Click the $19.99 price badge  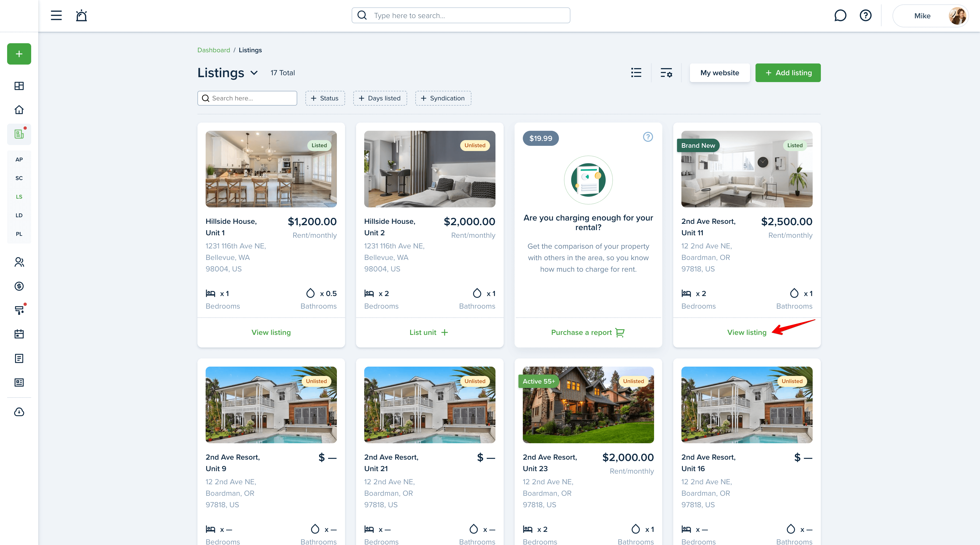click(x=541, y=138)
